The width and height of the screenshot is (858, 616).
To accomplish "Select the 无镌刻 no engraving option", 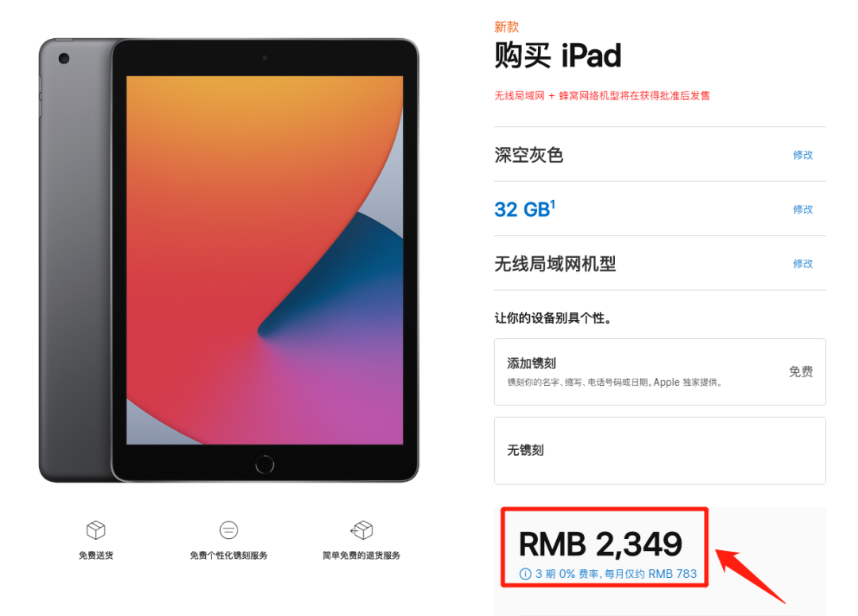I will click(660, 450).
